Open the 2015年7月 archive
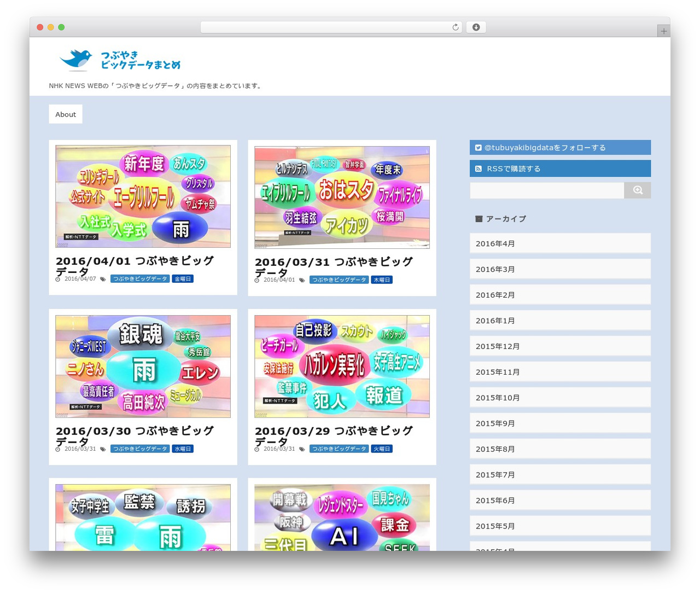 (x=560, y=475)
